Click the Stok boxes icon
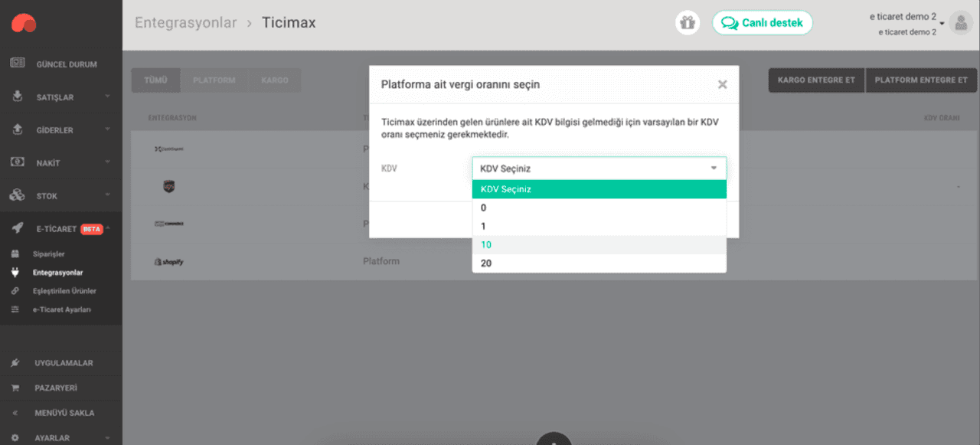This screenshot has height=445, width=980. click(17, 195)
